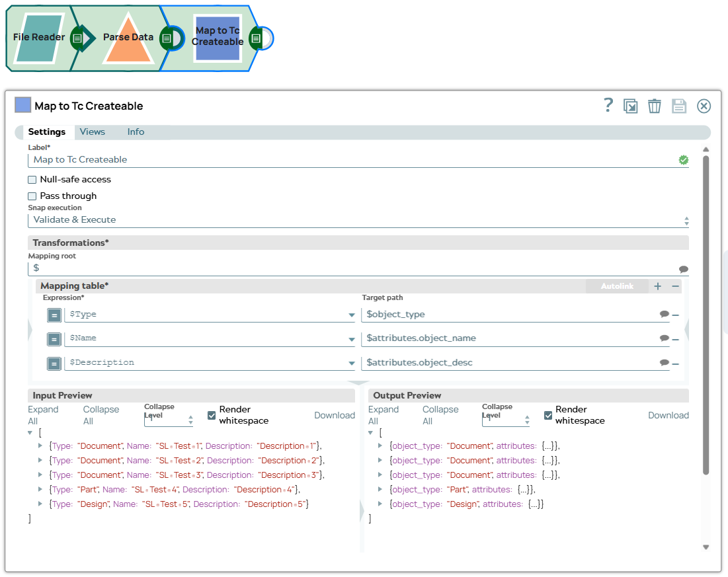Open $Description expression dropdown arrow
The width and height of the screenshot is (728, 577).
(352, 364)
